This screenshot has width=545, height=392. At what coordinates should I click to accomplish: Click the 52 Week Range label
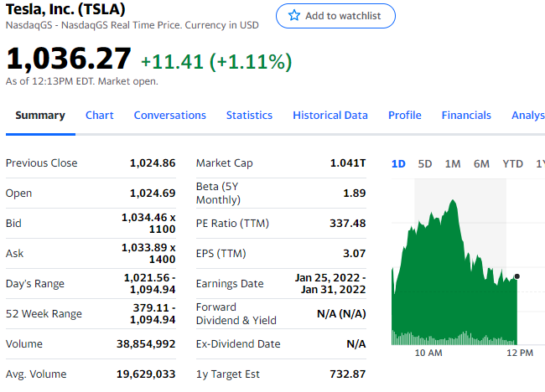tap(44, 314)
